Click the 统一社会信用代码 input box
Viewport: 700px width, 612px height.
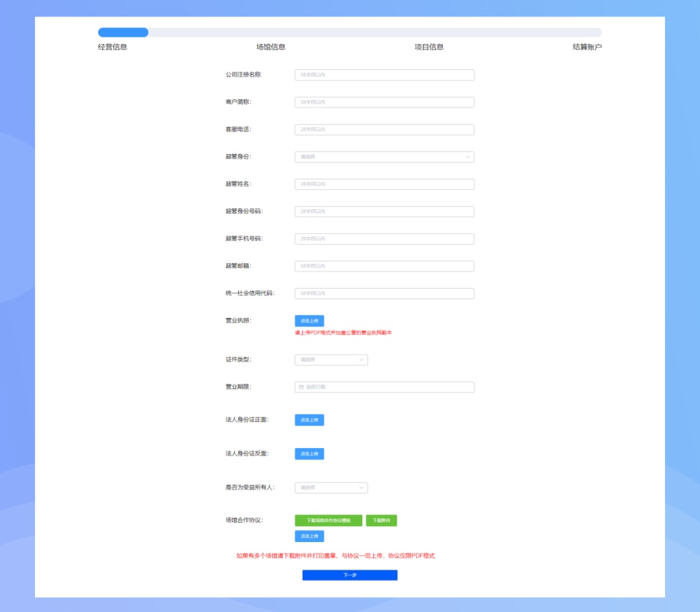click(384, 293)
